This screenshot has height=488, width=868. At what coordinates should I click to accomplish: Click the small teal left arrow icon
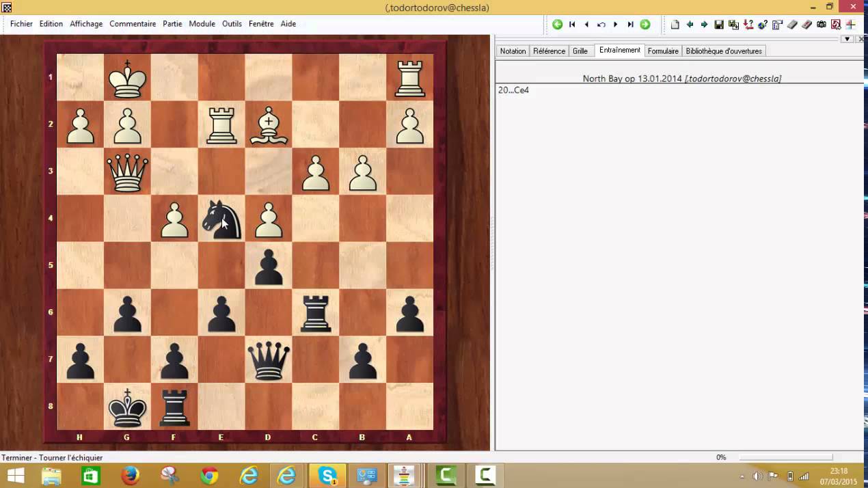point(690,25)
